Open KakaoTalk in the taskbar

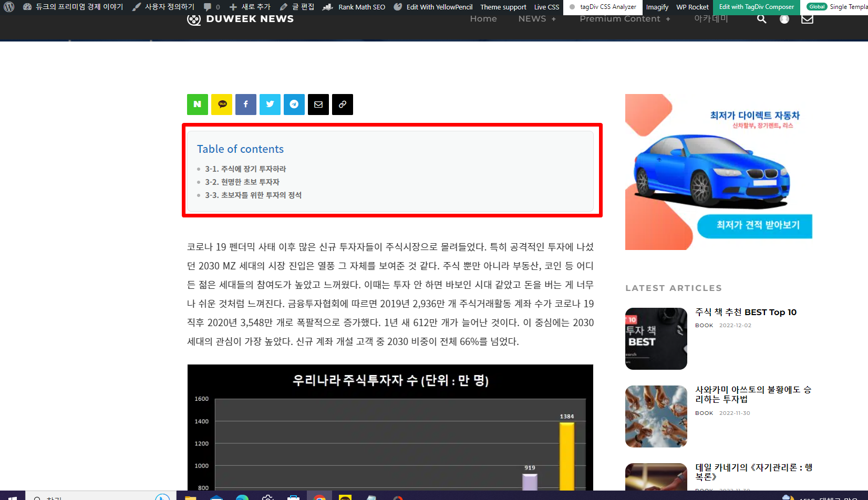[x=345, y=496]
